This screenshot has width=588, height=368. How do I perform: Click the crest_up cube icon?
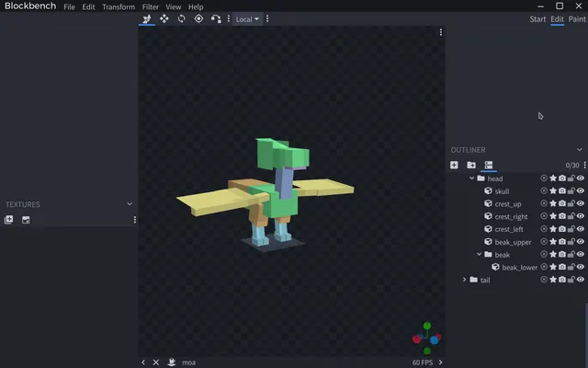pos(488,203)
